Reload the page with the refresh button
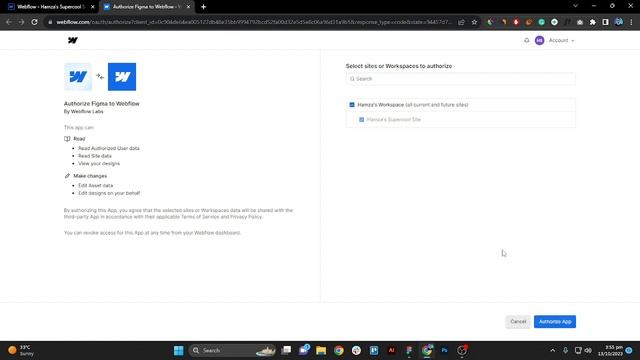Viewport: 640px width, 360px height. point(34,22)
